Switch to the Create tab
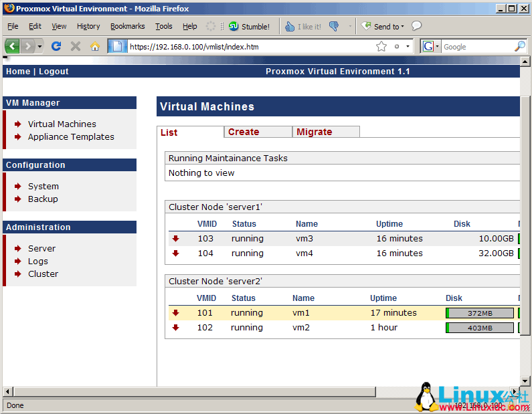Screen dimensions: 532x414 tap(244, 132)
